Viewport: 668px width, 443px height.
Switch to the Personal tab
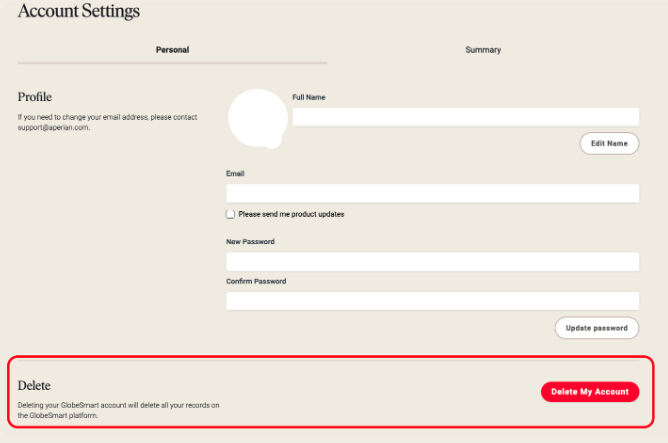172,50
